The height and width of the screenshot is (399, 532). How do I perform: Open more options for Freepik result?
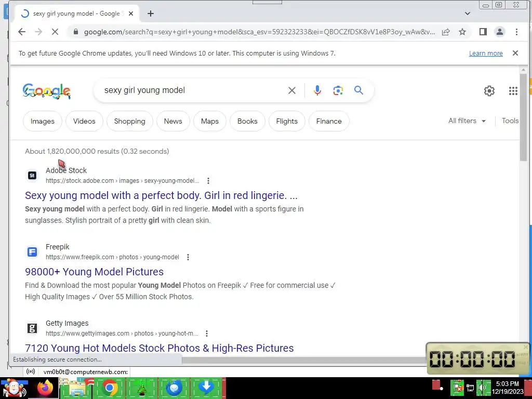click(x=188, y=257)
